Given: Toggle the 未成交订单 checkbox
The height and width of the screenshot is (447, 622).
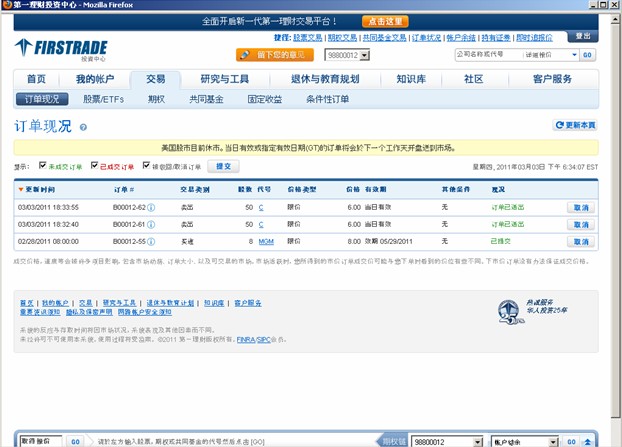Looking at the screenshot, I should (43, 166).
